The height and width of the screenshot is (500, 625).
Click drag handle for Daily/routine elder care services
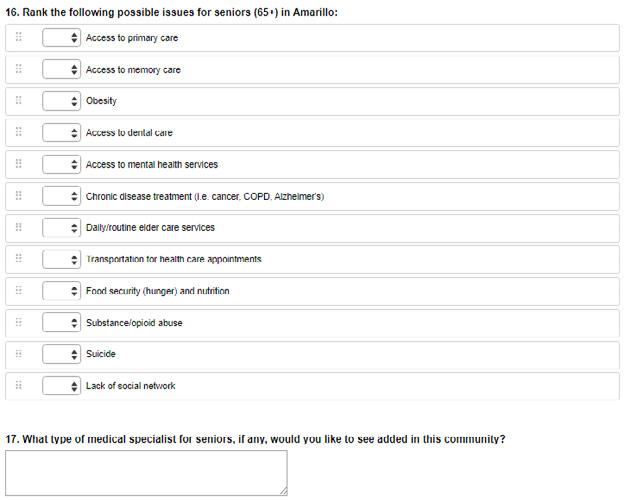tap(19, 227)
